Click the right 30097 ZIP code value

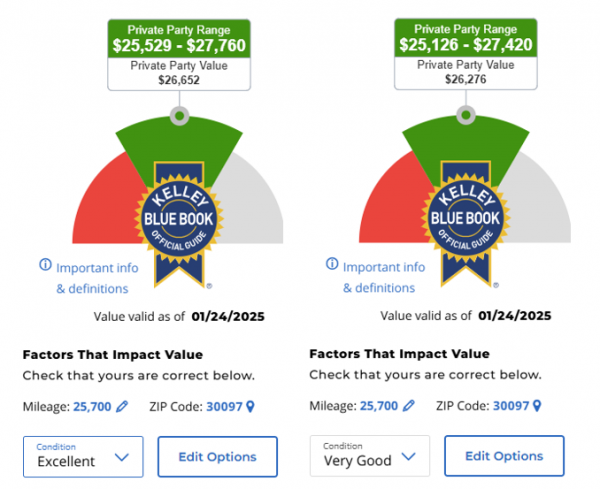point(513,406)
